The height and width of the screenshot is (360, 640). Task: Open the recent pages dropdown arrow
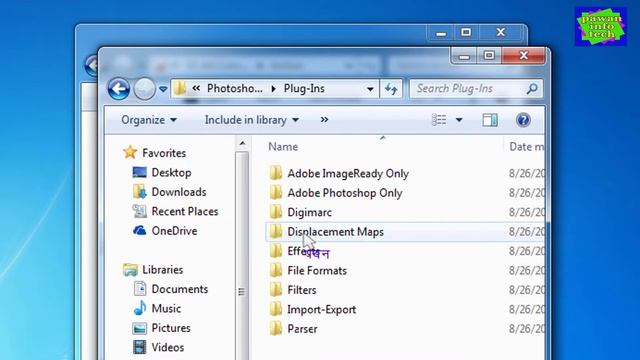pos(163,89)
